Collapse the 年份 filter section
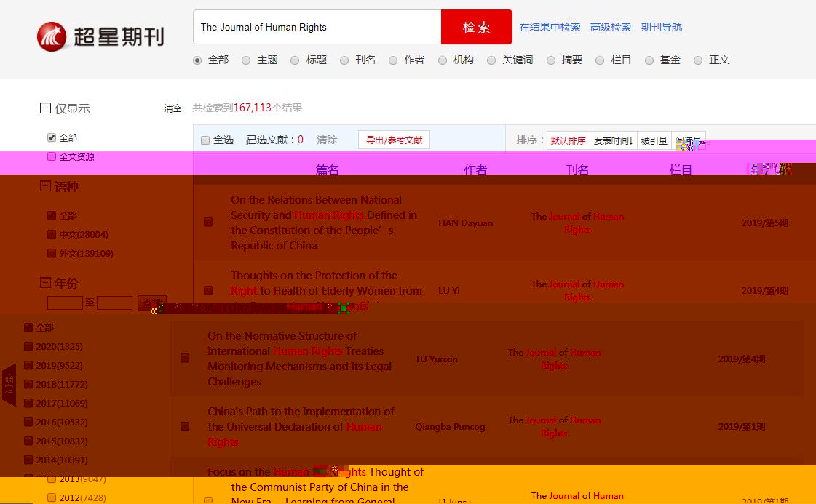816x504 pixels. pos(45,282)
